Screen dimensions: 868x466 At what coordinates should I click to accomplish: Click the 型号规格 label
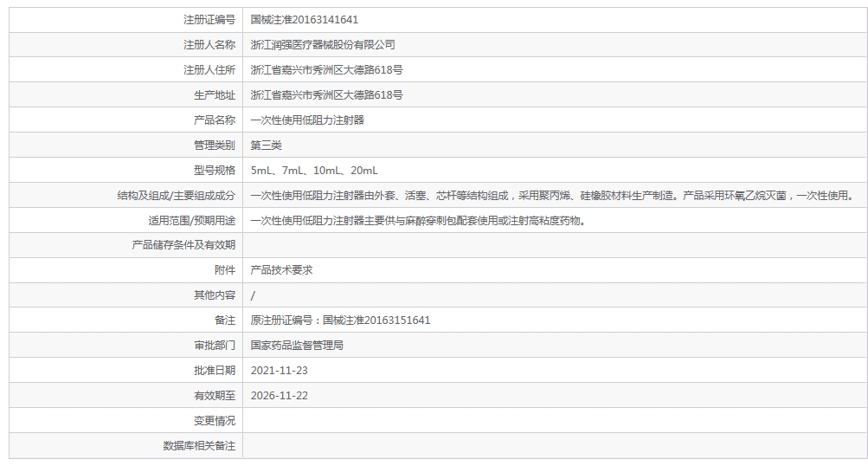(x=215, y=171)
